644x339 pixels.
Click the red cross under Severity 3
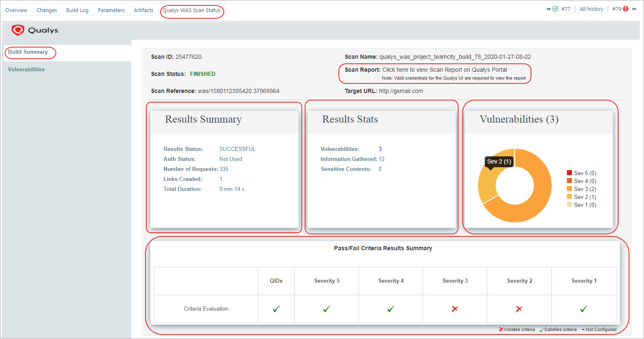pos(455,309)
